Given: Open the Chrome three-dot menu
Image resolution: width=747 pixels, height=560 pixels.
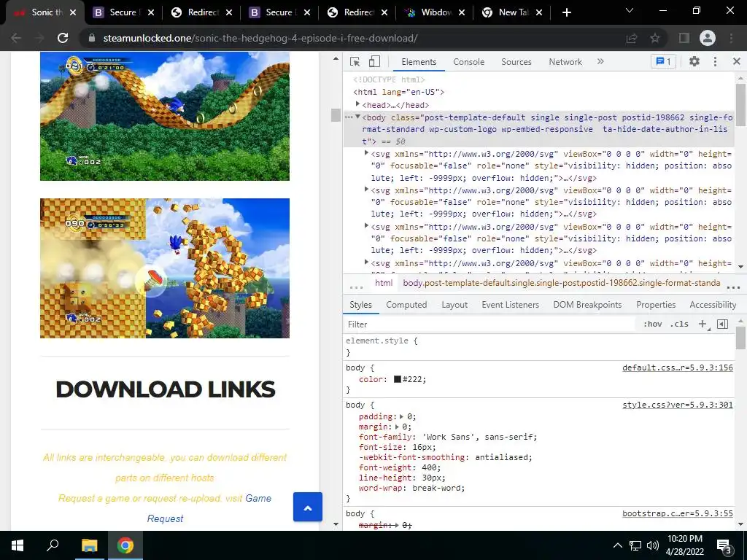Looking at the screenshot, I should [731, 38].
